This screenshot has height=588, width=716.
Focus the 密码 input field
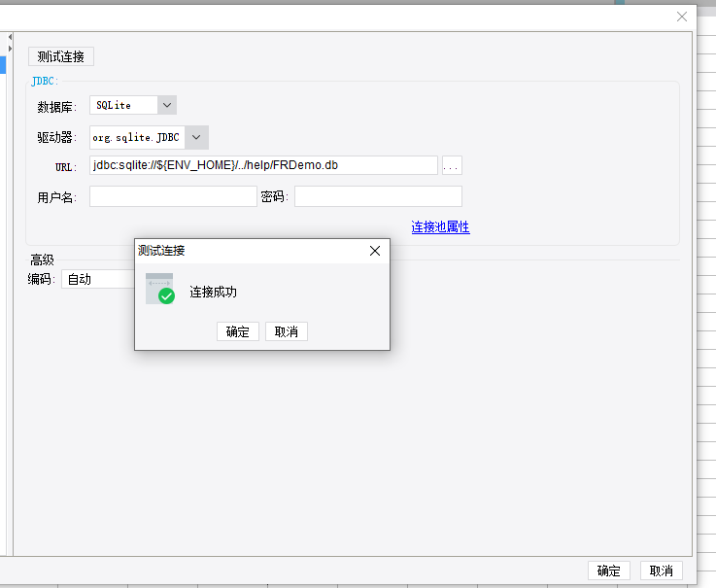point(378,196)
